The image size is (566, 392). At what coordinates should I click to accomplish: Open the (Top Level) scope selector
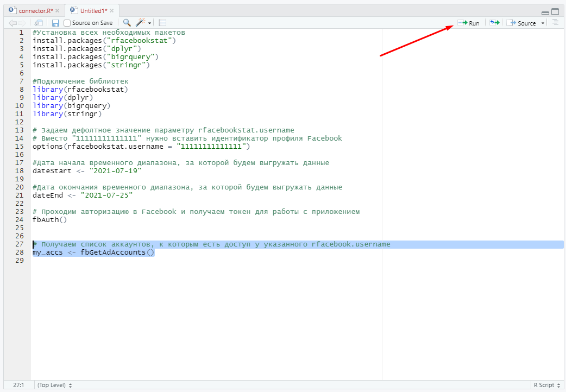54,385
